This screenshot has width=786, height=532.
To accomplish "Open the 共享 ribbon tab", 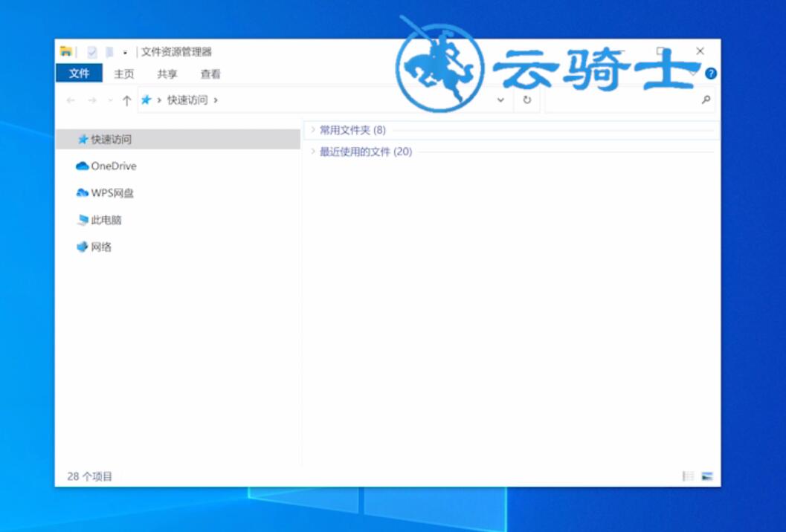I will pyautogui.click(x=167, y=74).
